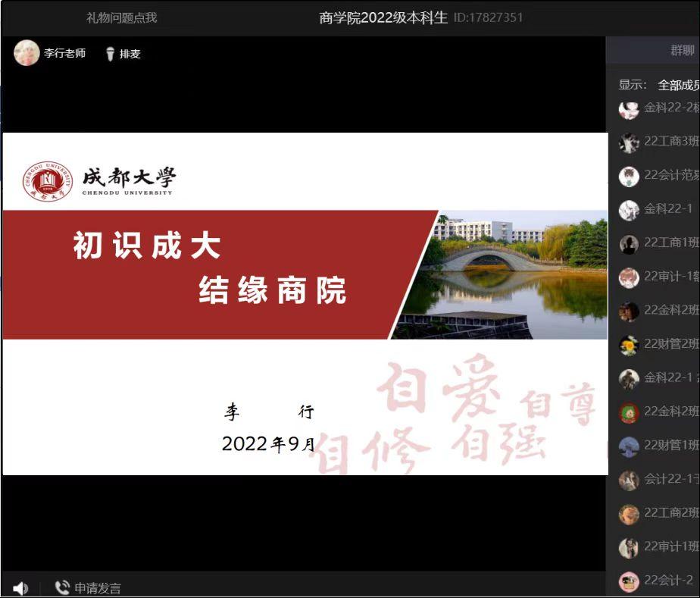700x598 pixels.
Task: Mute the speaker volume icon
Action: coord(20,587)
